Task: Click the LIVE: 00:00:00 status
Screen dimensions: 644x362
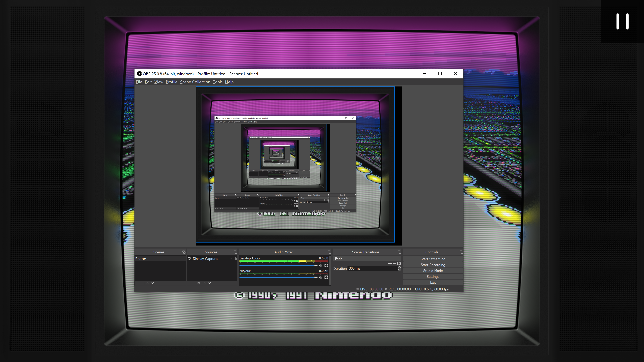Action: pyautogui.click(x=371, y=289)
